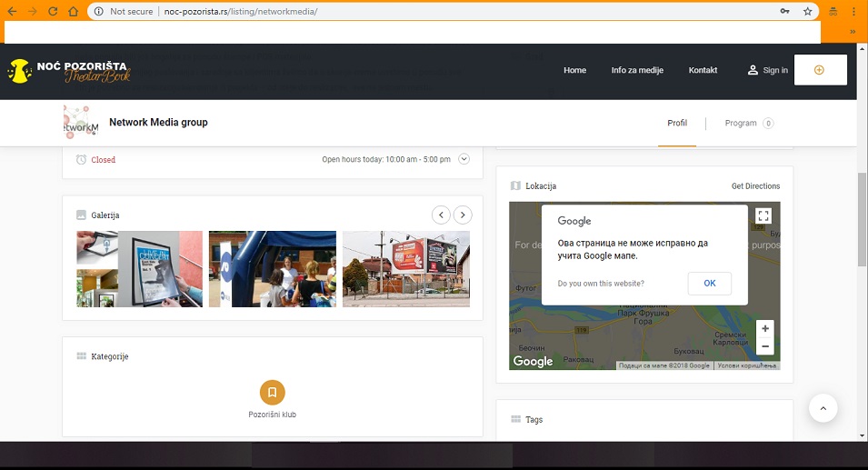
Task: Open map terms Услови коришћења link
Action: pos(747,365)
